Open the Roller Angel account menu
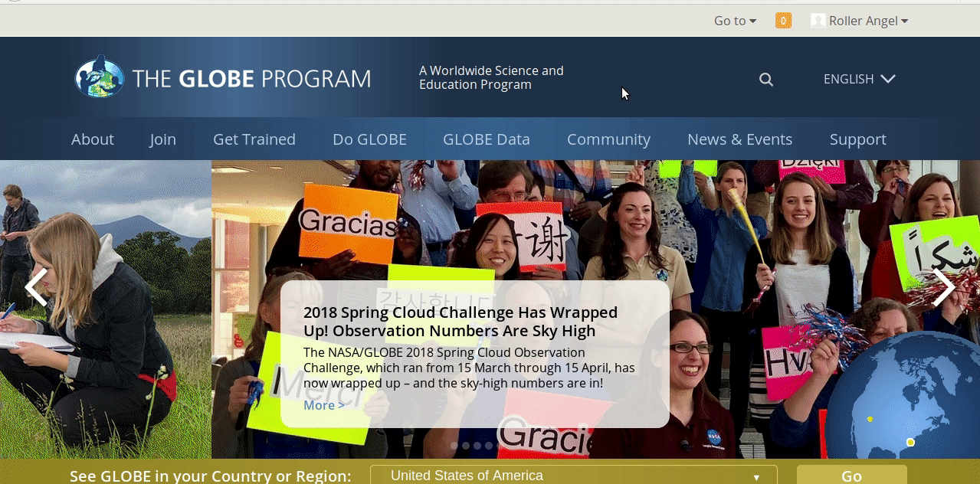 pyautogui.click(x=868, y=21)
